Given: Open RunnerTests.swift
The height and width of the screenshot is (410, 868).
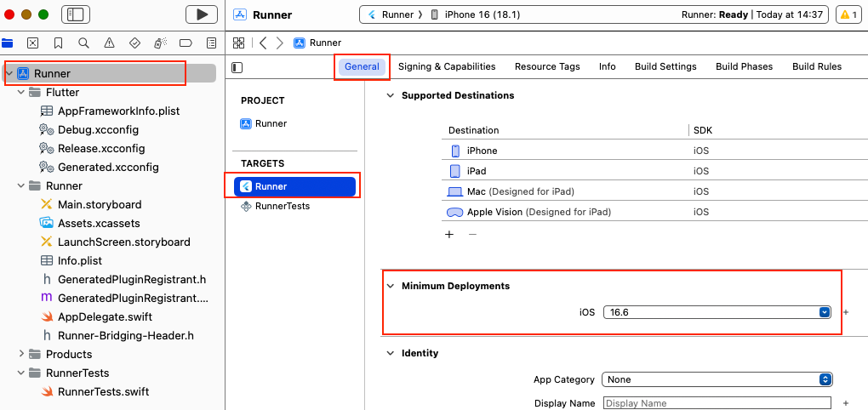Looking at the screenshot, I should click(94, 392).
